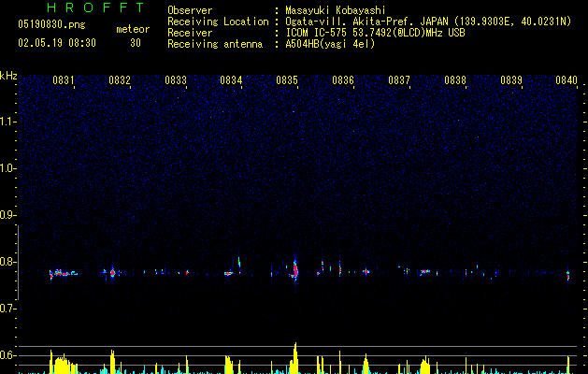
Task: Click the long meteor echo near 0831
Action: click(x=64, y=273)
